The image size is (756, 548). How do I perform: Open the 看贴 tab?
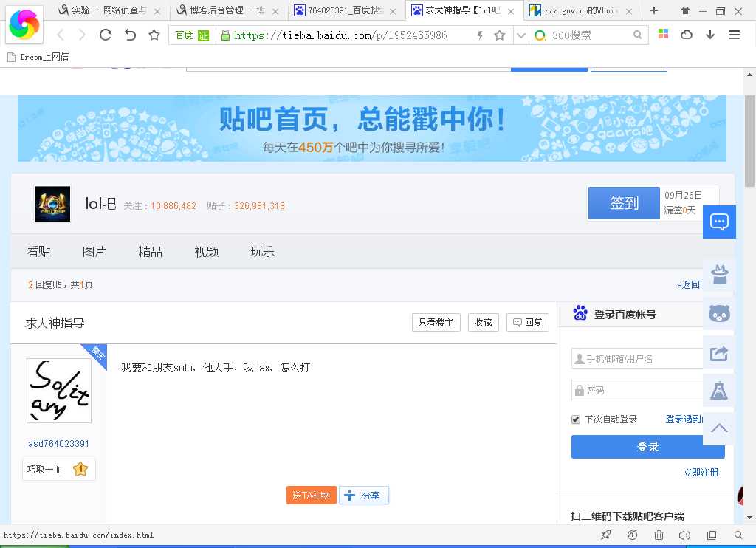(x=38, y=251)
